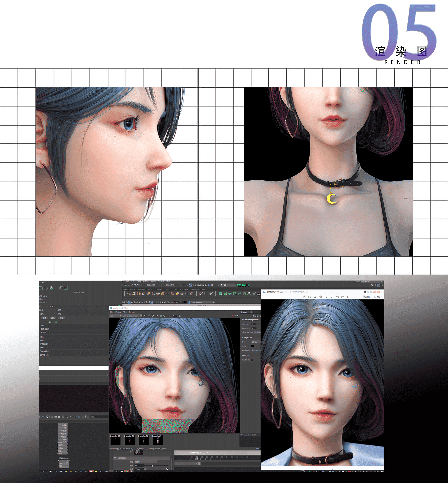Go to next image in image viewer
Viewport: 448px width, 483px height.
pyautogui.click(x=332, y=297)
